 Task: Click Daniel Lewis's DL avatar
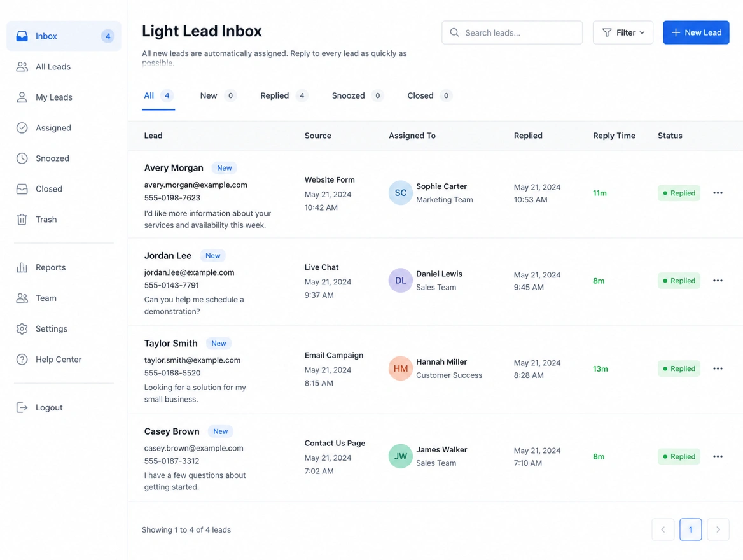pyautogui.click(x=400, y=281)
